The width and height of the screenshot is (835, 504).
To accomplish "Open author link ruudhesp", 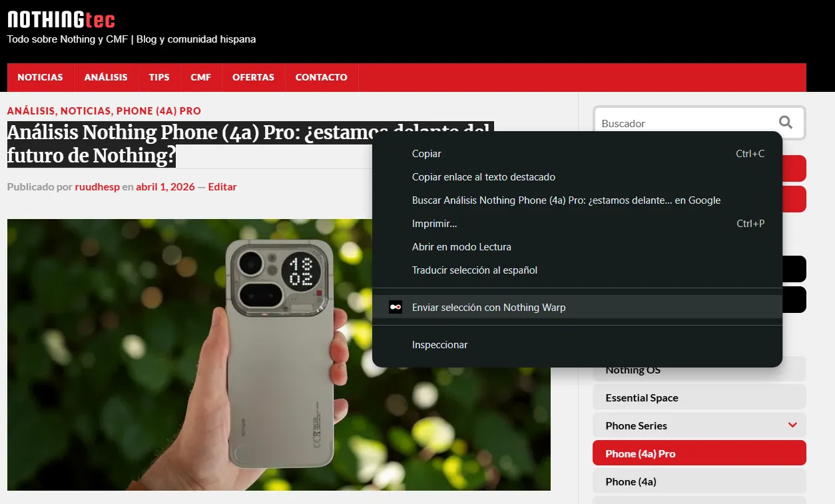I will coord(97,187).
